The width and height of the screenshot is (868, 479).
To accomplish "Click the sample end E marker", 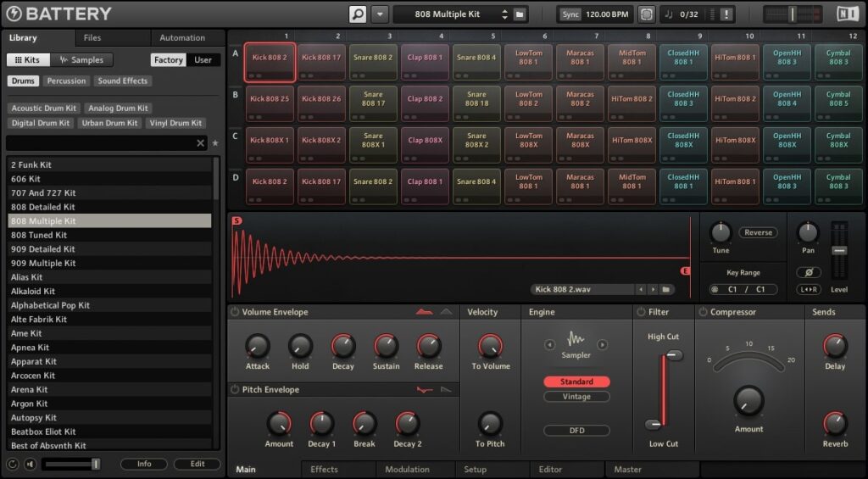I will 685,270.
